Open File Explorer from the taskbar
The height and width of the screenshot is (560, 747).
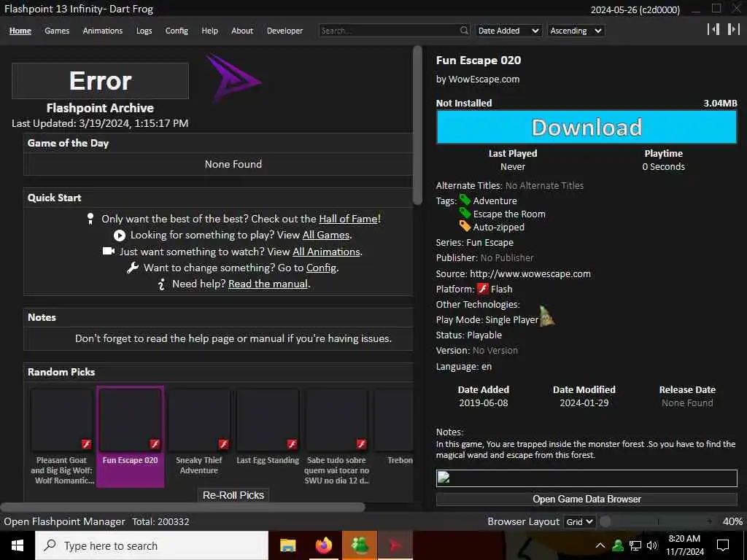[287, 545]
